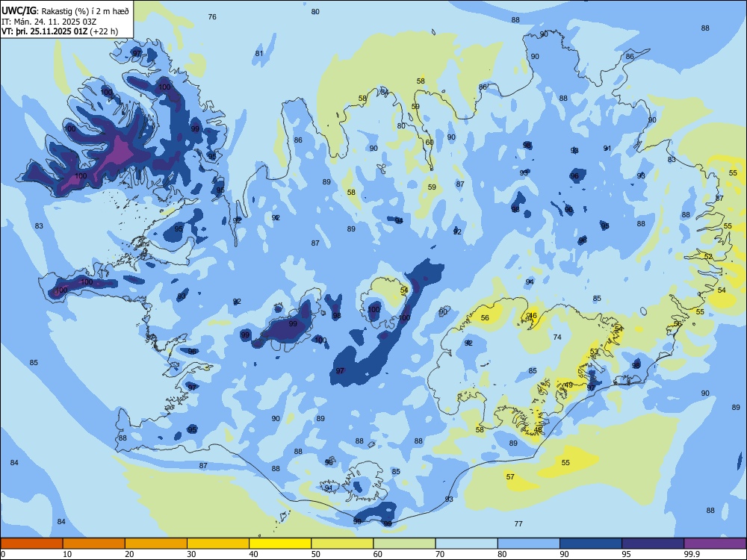747x560 pixels.
Task: Click the dark orange 0–10 legend color swatch
Action: (x=31, y=544)
